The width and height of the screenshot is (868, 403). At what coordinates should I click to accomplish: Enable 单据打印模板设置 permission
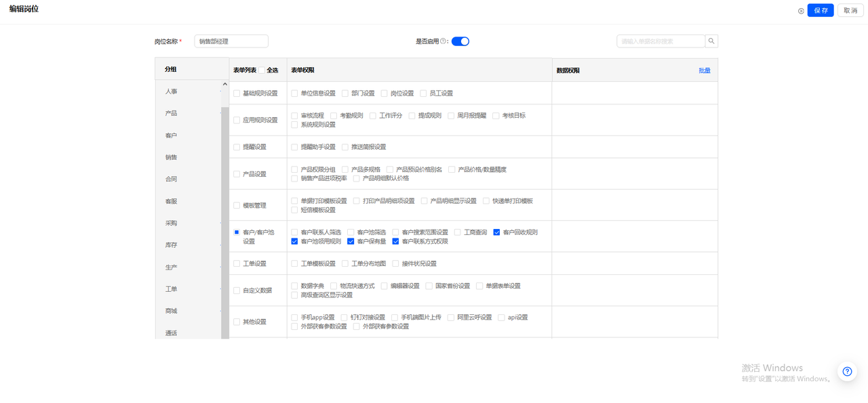pyautogui.click(x=294, y=201)
